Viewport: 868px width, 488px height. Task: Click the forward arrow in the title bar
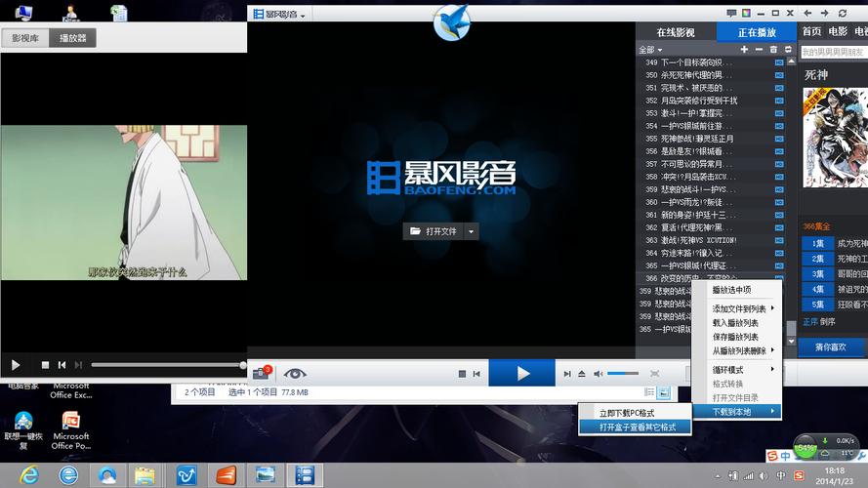tap(825, 14)
